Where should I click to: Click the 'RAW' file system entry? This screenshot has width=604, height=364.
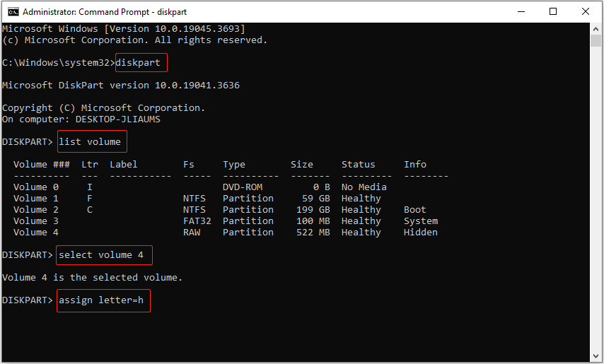tap(192, 233)
